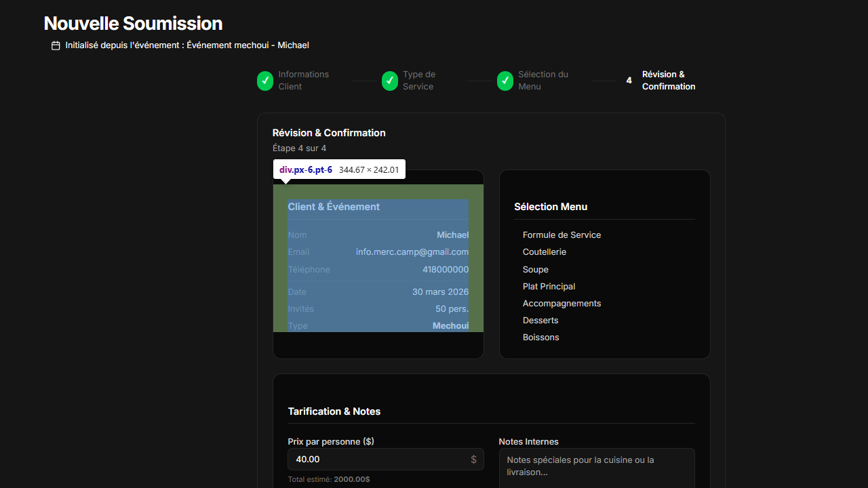Click the Accompagnements row

(561, 304)
